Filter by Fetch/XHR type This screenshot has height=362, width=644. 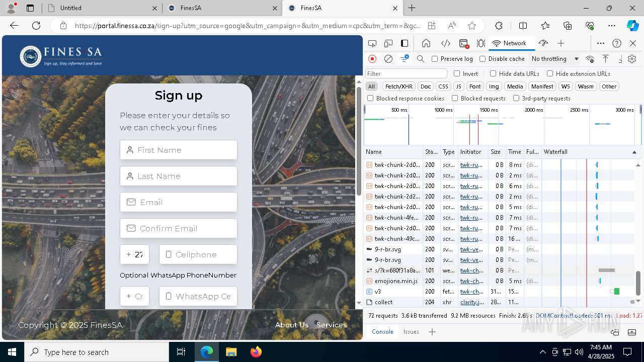tap(399, 86)
